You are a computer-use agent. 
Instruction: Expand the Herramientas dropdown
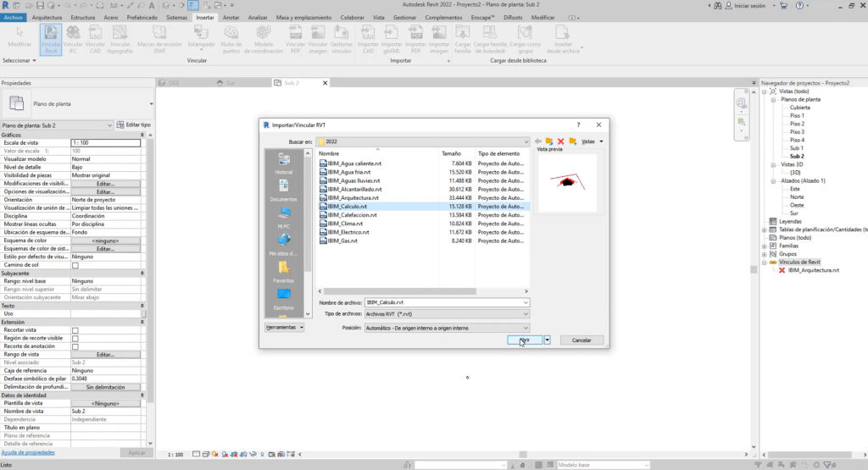[x=284, y=327]
